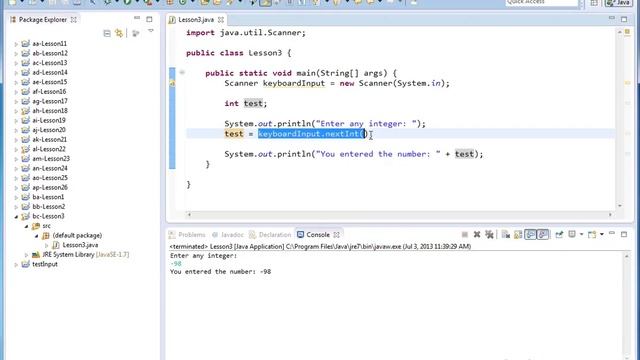Image resolution: width=640 pixels, height=360 pixels.
Task: Close the Package Explorer tab
Action: (73, 20)
